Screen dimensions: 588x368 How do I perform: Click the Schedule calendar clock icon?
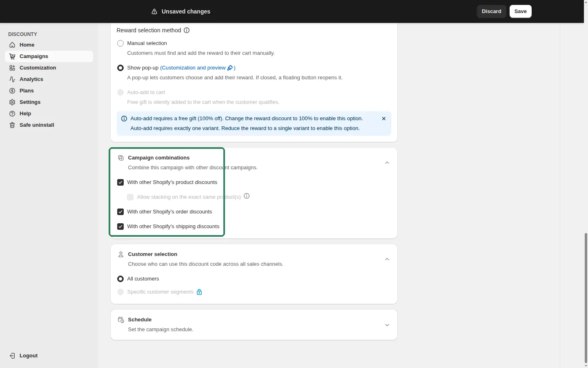tap(121, 320)
